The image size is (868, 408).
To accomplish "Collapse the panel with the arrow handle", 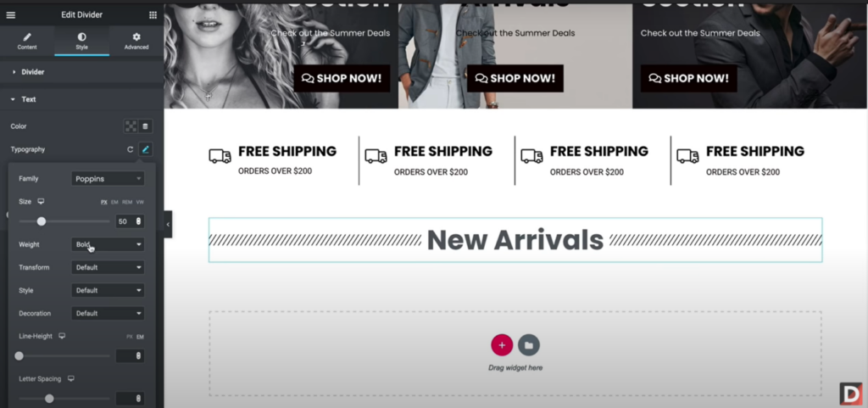I will coord(168,224).
